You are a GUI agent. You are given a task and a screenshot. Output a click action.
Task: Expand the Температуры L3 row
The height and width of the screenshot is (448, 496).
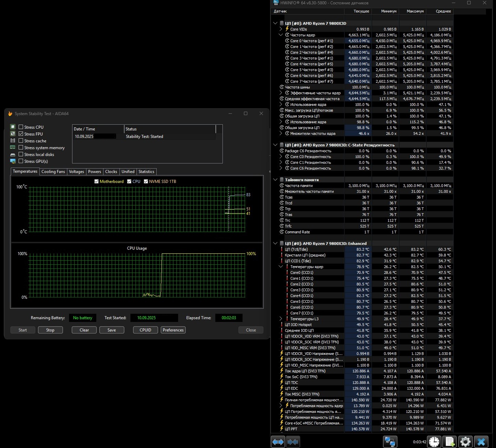281,319
